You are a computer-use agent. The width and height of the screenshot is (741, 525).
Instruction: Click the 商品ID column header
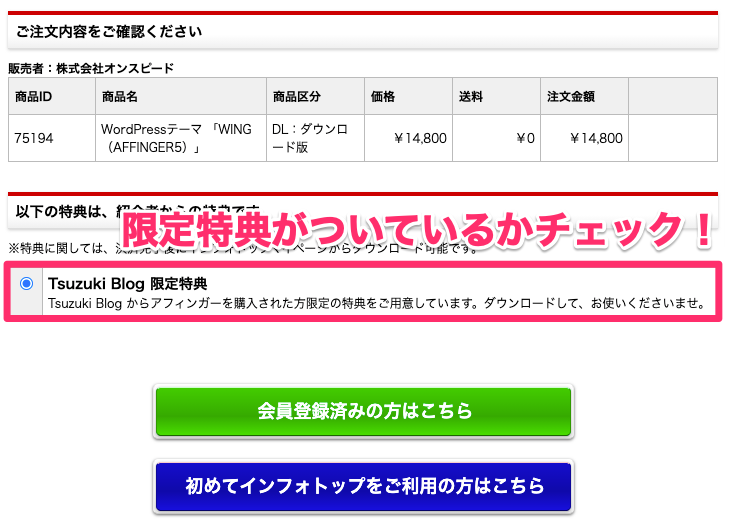52,96
